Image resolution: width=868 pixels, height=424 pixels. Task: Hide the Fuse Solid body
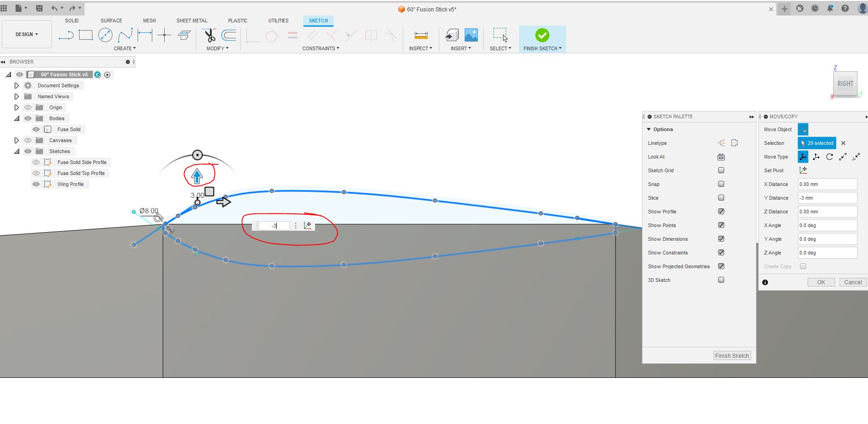point(36,129)
